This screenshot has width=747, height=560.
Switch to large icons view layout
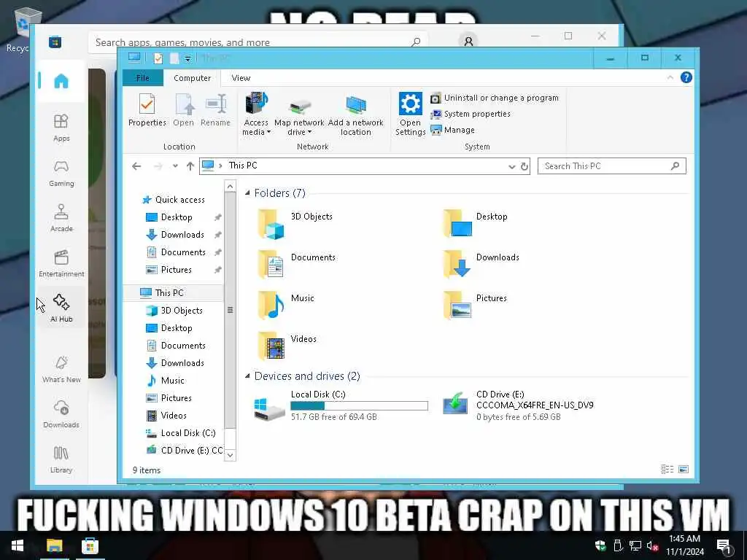click(683, 470)
